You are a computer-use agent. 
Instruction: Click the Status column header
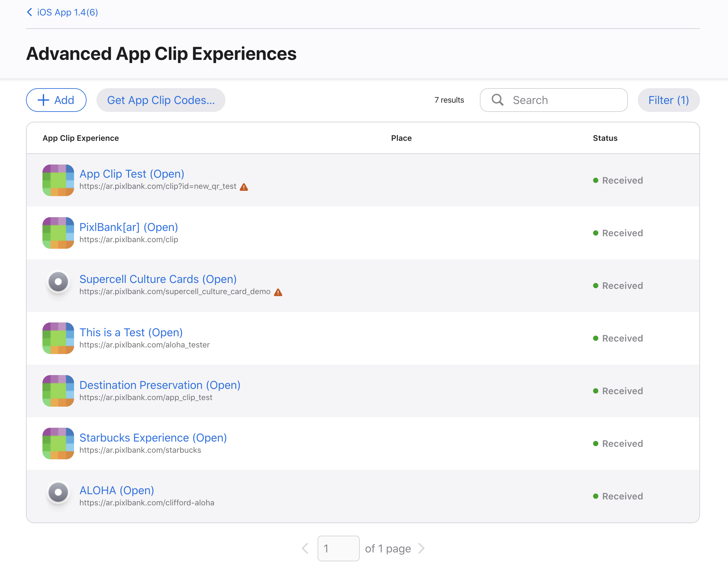(605, 138)
